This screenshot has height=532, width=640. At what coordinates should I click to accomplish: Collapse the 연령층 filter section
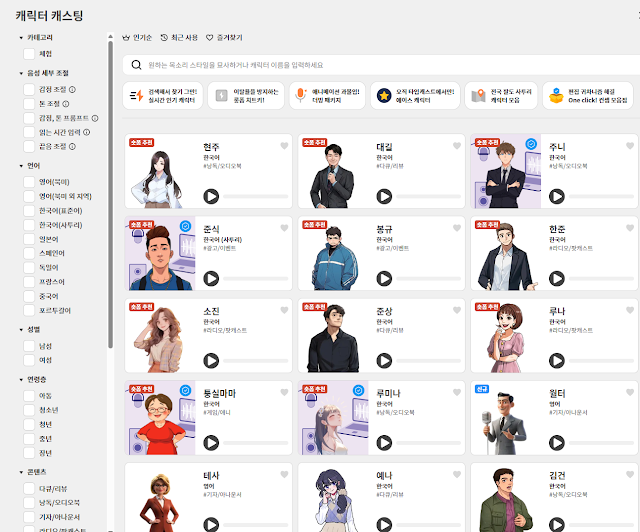click(x=21, y=380)
